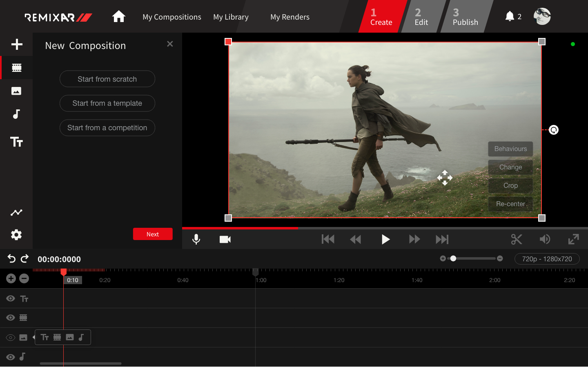Click the bottom-right canvas corner handle
Viewport: 588px width, 367px height.
point(542,218)
